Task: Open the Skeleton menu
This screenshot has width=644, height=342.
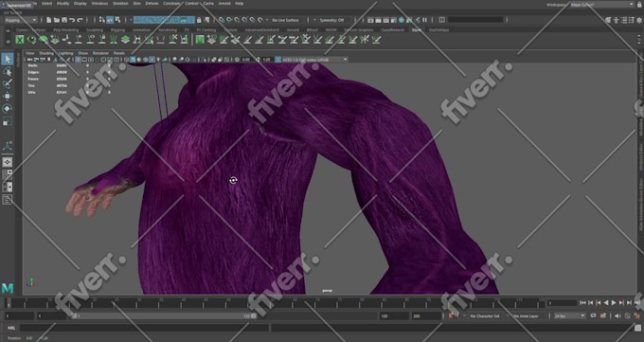Action: 120,3
